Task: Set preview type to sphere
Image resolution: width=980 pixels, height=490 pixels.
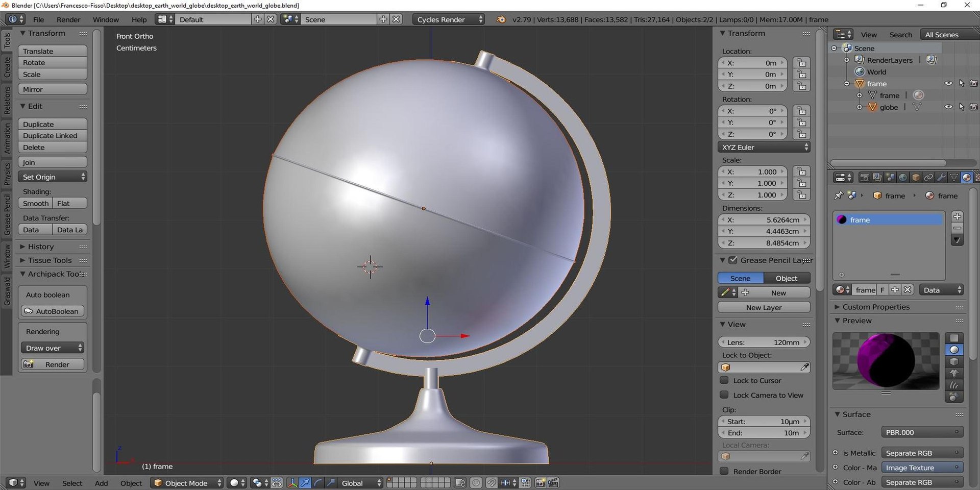Action: click(954, 350)
